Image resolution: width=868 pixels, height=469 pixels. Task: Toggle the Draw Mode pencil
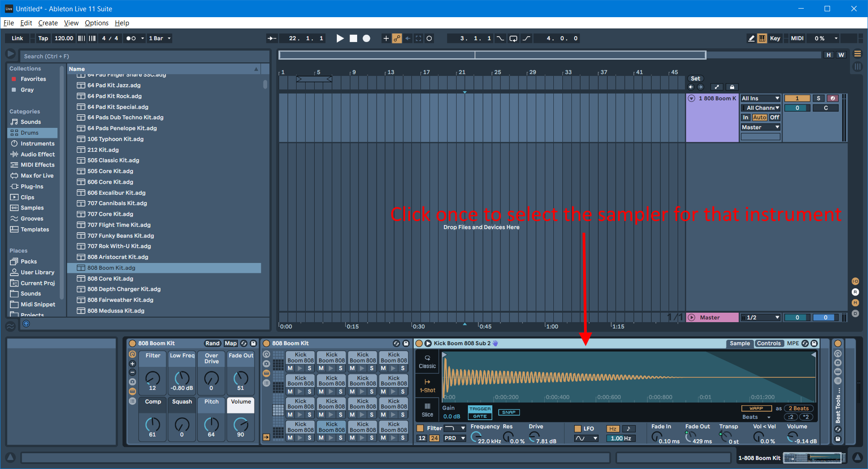[x=751, y=38]
